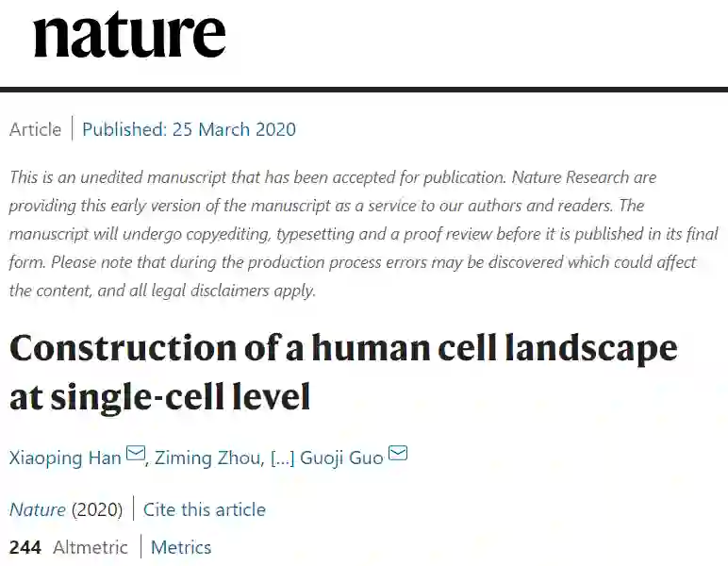Open author Guoji Guo's name link
Image resolution: width=728 pixels, height=566 pixels.
coord(341,458)
